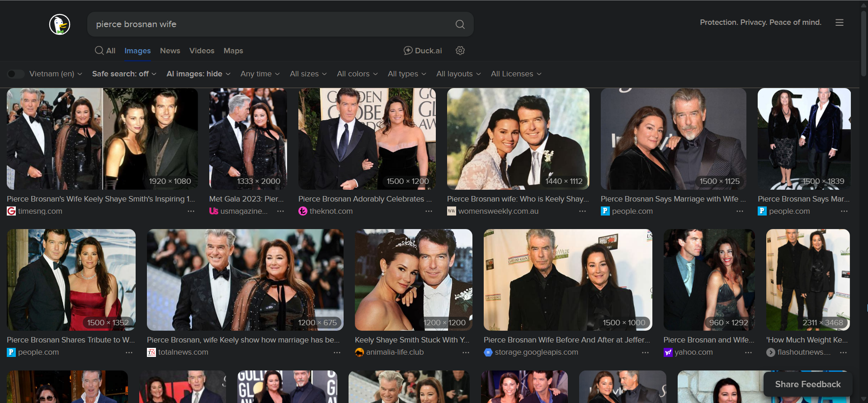Click the totalnews.com favicon
Viewport: 868px width, 403px height.
[151, 352]
